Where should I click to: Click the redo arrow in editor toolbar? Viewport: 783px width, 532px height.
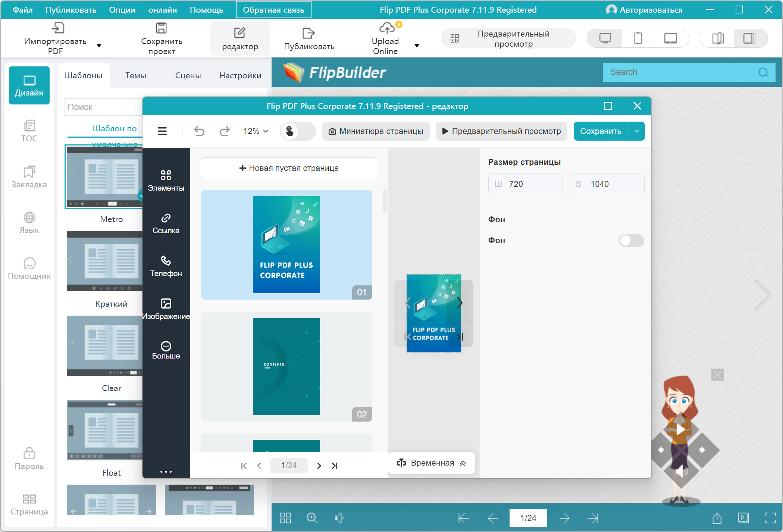click(x=225, y=131)
